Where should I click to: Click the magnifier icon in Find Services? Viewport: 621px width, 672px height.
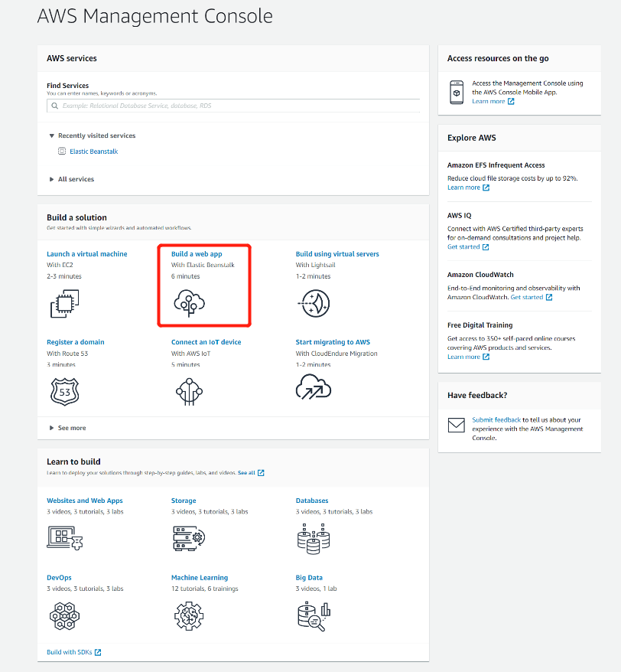(55, 106)
